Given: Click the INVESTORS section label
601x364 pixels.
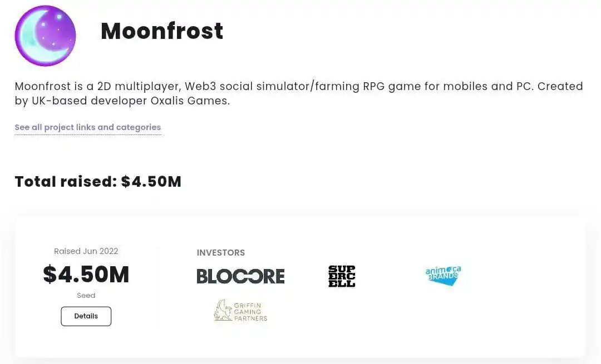Looking at the screenshot, I should coord(221,253).
